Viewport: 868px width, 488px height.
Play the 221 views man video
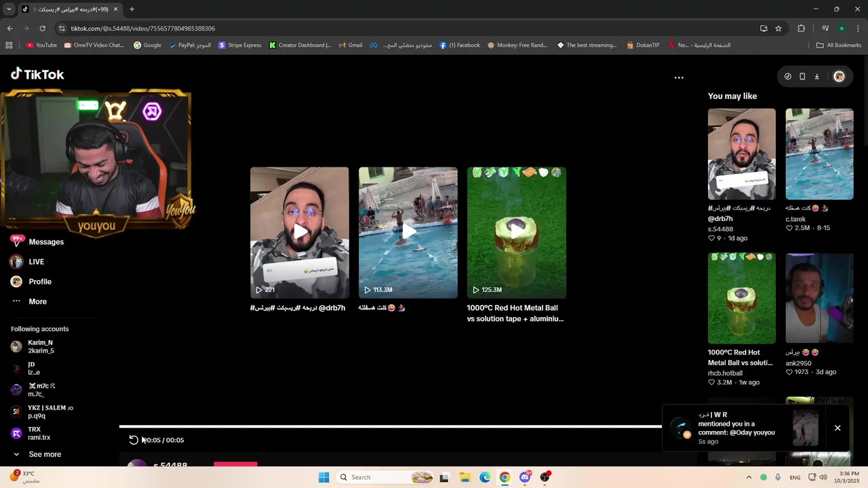pos(300,232)
